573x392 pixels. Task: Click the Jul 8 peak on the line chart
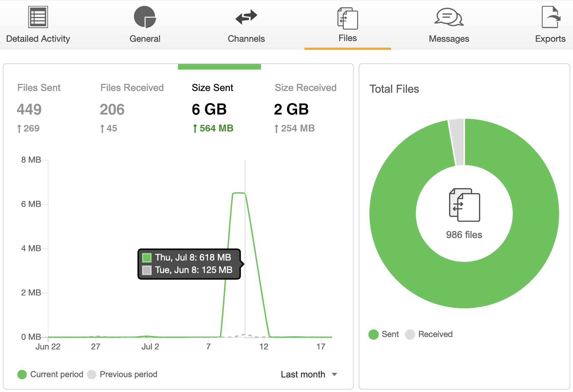[x=240, y=194]
